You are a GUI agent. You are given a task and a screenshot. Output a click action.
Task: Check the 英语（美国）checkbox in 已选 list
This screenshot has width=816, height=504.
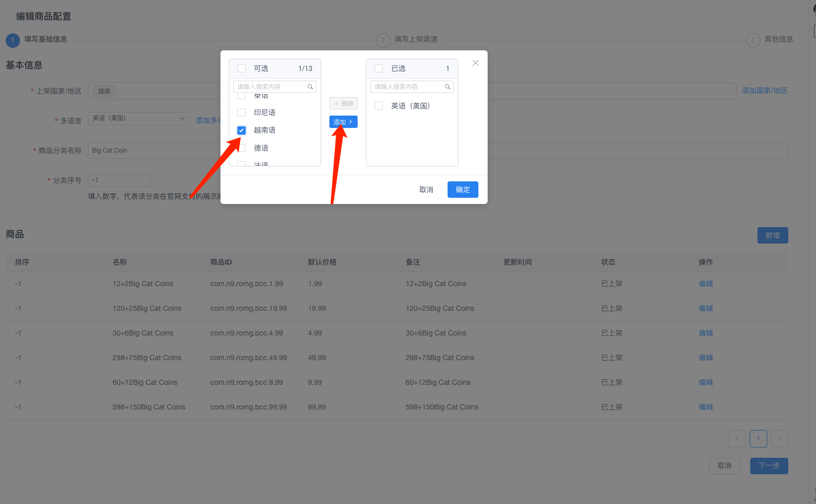click(x=379, y=106)
